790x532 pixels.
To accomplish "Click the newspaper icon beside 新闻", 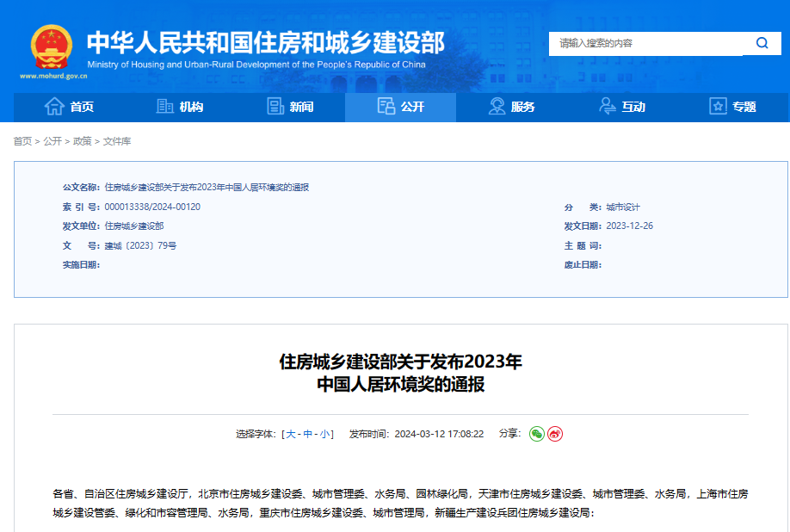I will (275, 106).
